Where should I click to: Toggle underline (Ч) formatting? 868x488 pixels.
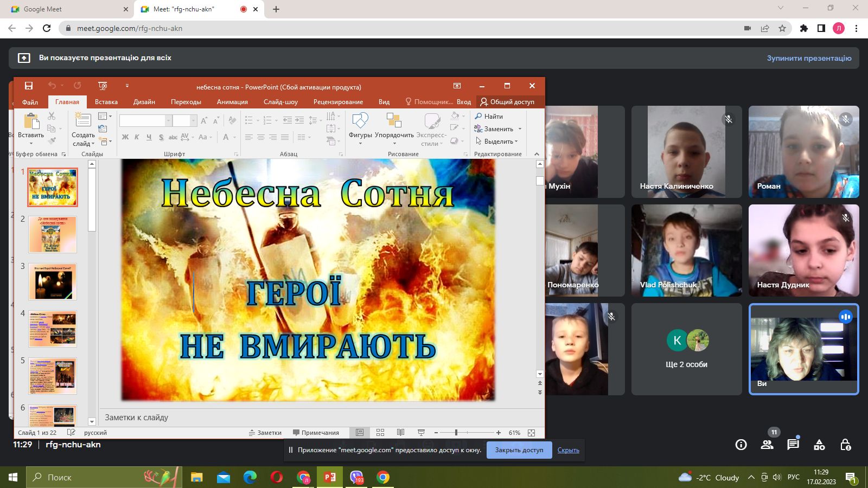[x=149, y=137]
